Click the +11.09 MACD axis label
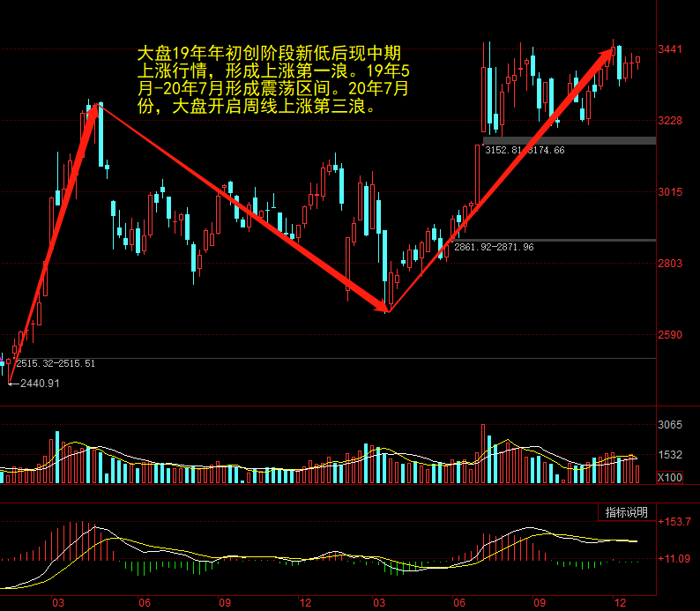Image resolution: width=700 pixels, height=611 pixels. tap(676, 559)
